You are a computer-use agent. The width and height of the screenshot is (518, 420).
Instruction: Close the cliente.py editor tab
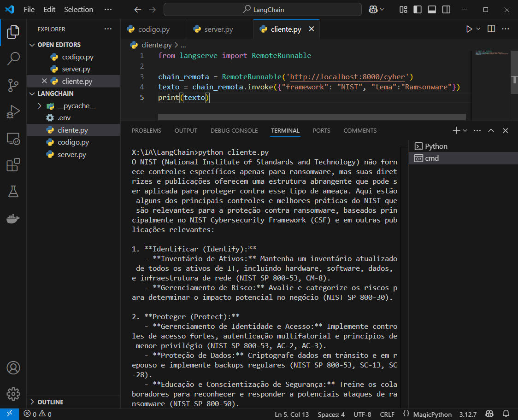pyautogui.click(x=311, y=29)
